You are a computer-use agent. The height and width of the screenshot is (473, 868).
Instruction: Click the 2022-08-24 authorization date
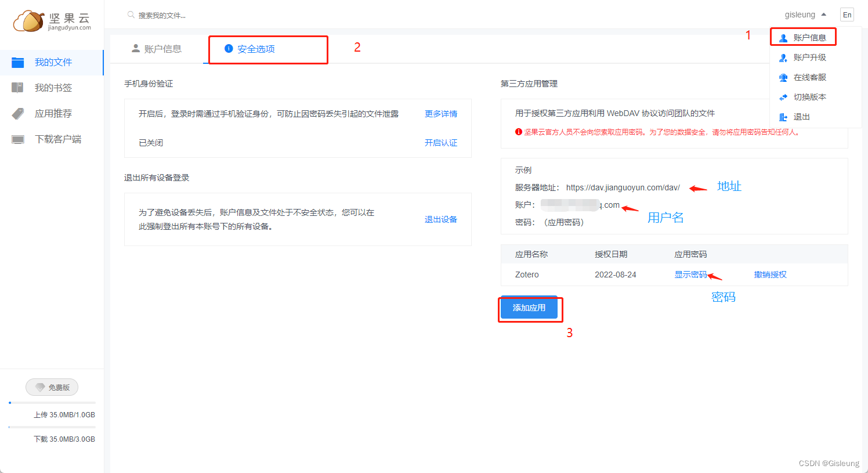pyautogui.click(x=616, y=275)
